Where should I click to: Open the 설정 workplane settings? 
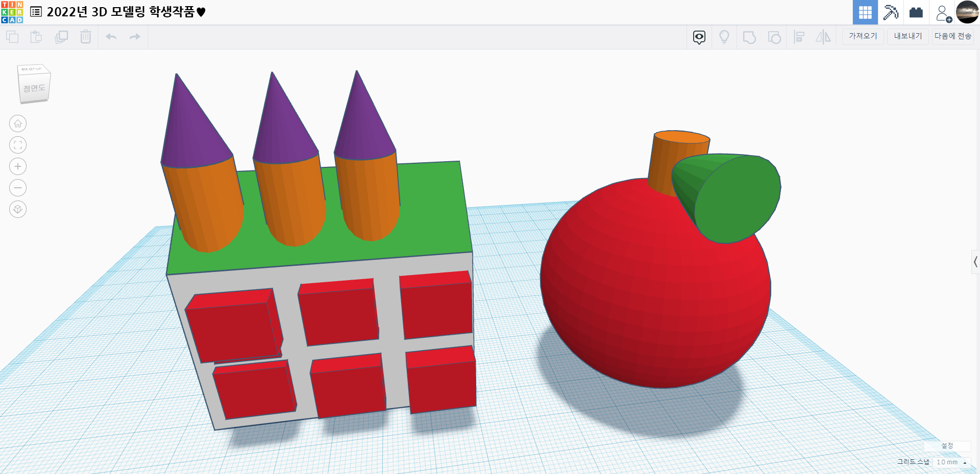947,446
